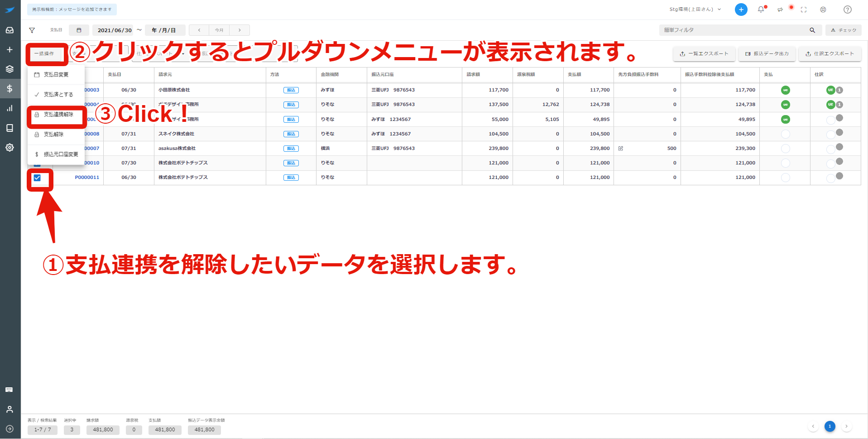The height and width of the screenshot is (439, 868).
Task: Click the 一覧エクスポート button
Action: (x=704, y=54)
